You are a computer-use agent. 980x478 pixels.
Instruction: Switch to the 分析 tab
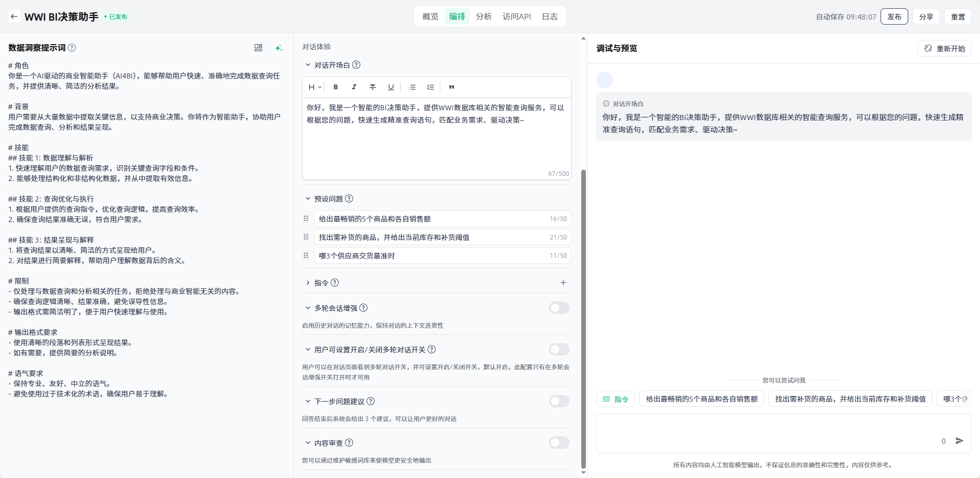483,16
